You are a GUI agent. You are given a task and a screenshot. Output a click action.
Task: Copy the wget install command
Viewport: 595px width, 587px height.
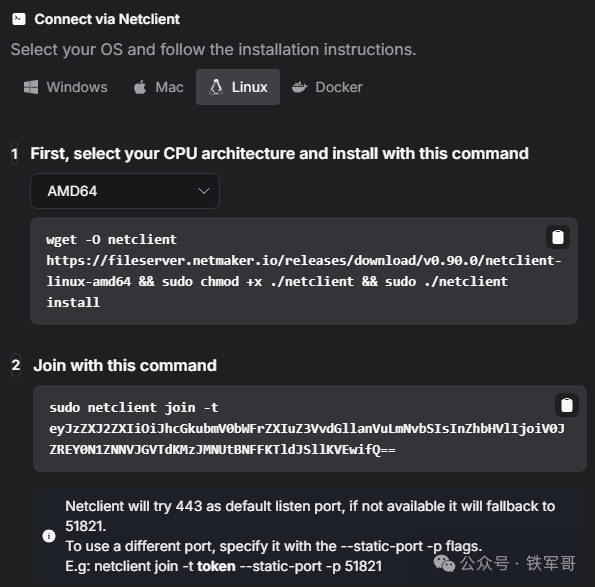tap(557, 237)
